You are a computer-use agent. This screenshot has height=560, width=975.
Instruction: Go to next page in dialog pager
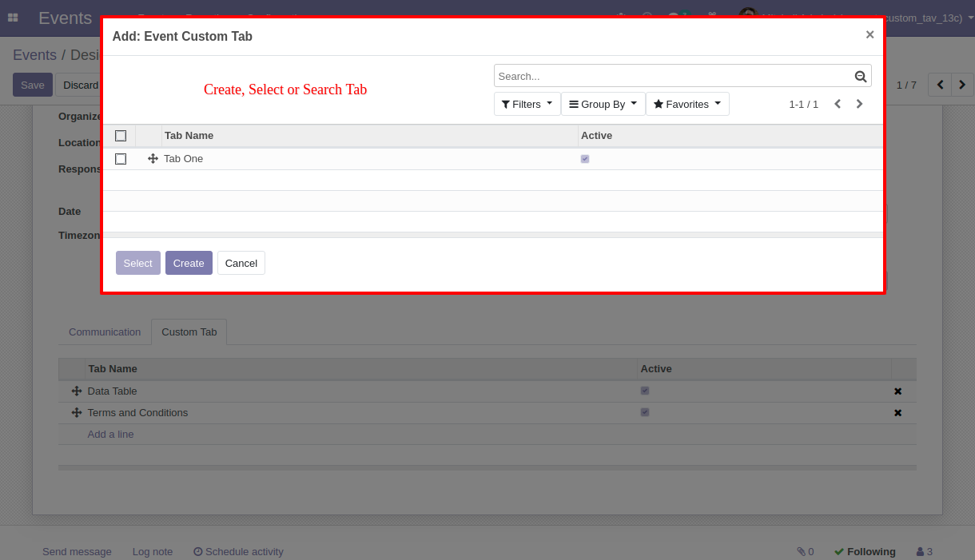click(x=859, y=104)
